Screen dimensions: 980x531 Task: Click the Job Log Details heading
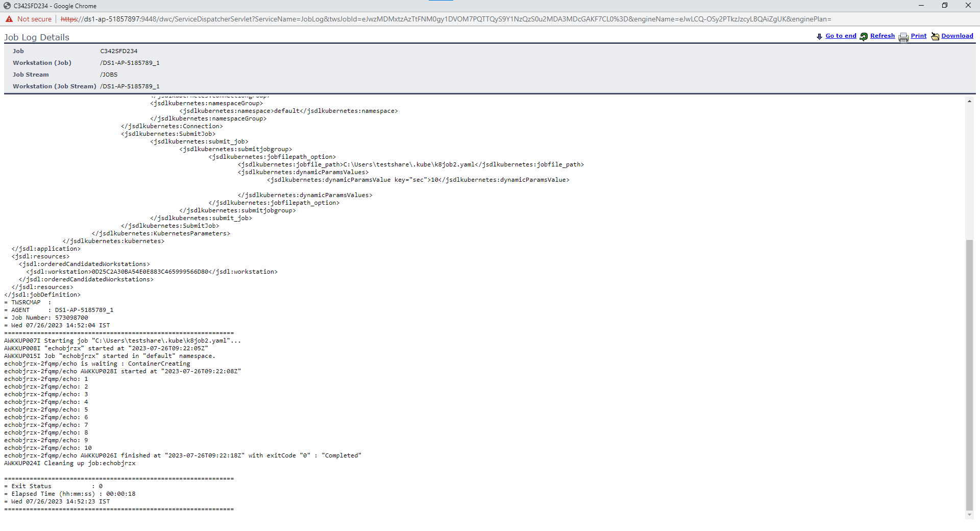pyautogui.click(x=36, y=37)
